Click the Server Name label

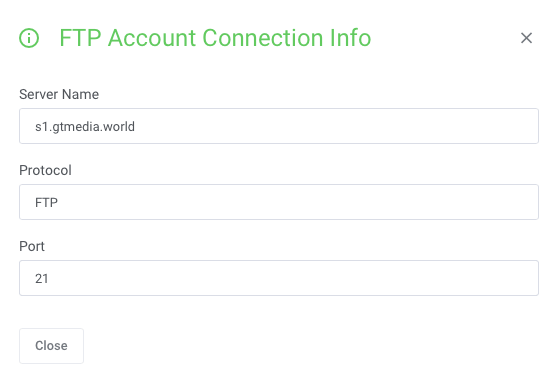click(x=59, y=94)
